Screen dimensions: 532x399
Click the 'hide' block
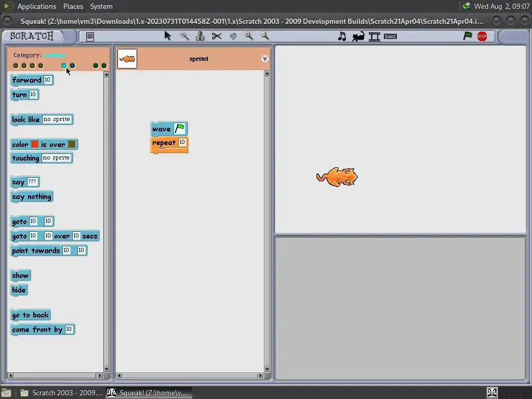pyautogui.click(x=19, y=290)
